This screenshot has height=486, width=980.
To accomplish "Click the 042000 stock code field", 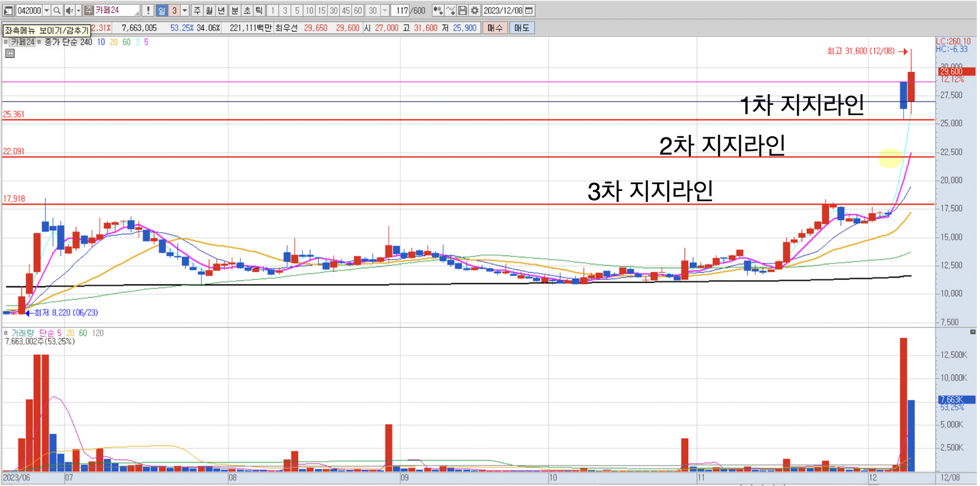I will (x=29, y=10).
